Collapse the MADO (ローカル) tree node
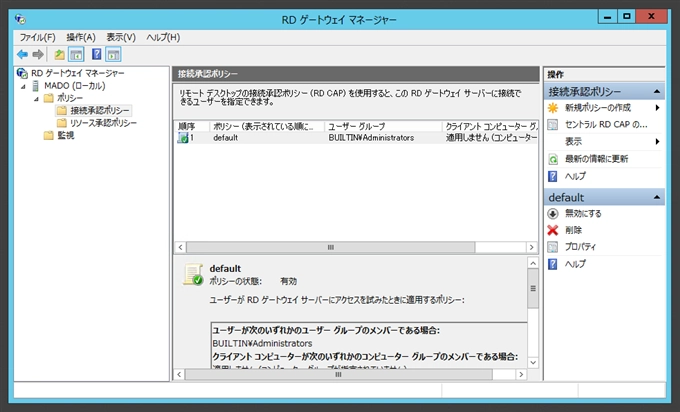The image size is (680, 412). tap(23, 86)
